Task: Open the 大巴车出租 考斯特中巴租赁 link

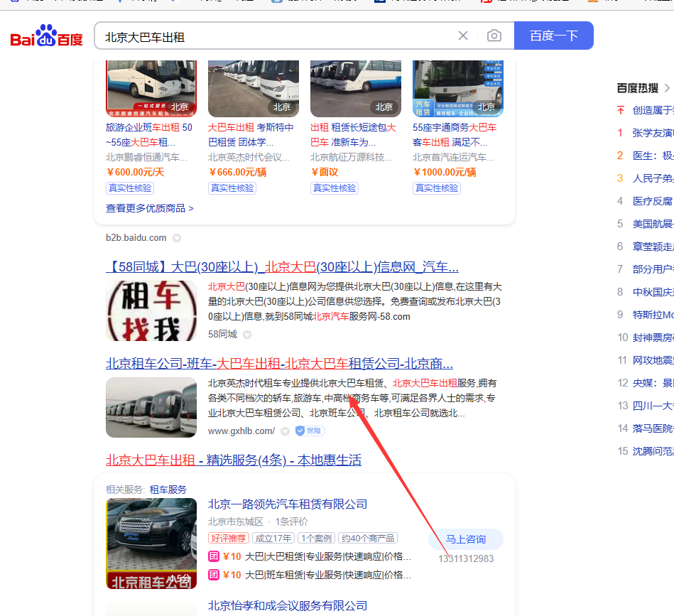Action: (x=251, y=134)
